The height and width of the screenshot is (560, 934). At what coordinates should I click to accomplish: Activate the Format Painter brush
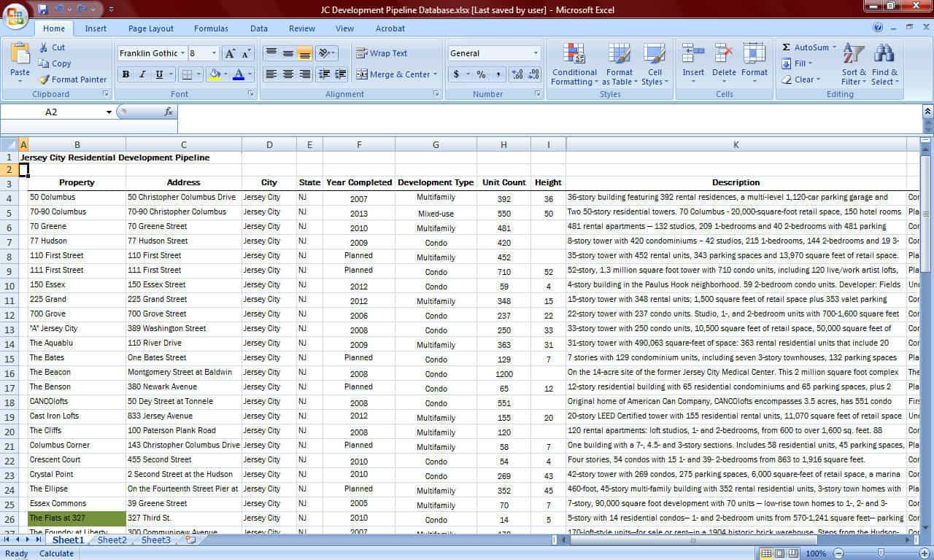(72, 79)
